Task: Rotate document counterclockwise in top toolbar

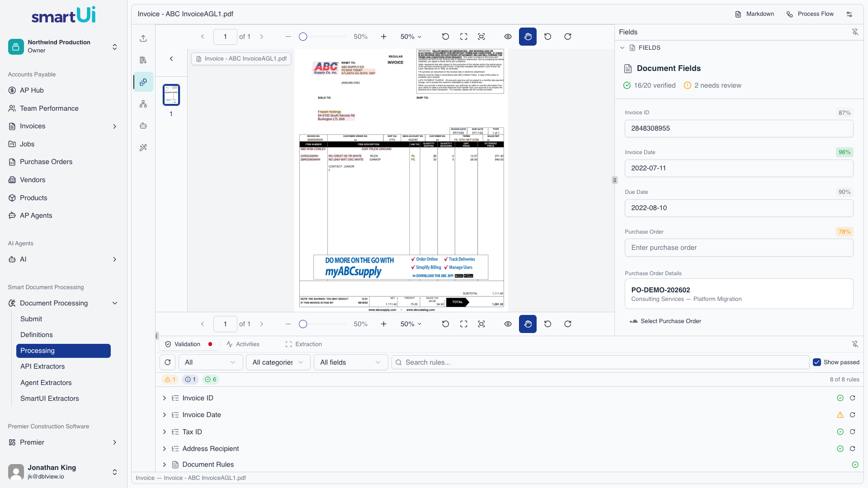Action: coord(548,37)
